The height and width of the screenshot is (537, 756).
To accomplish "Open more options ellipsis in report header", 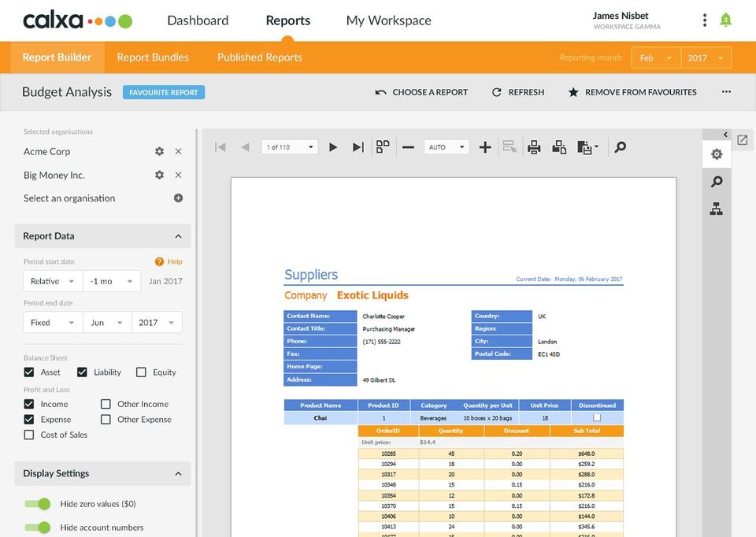I will [x=726, y=91].
